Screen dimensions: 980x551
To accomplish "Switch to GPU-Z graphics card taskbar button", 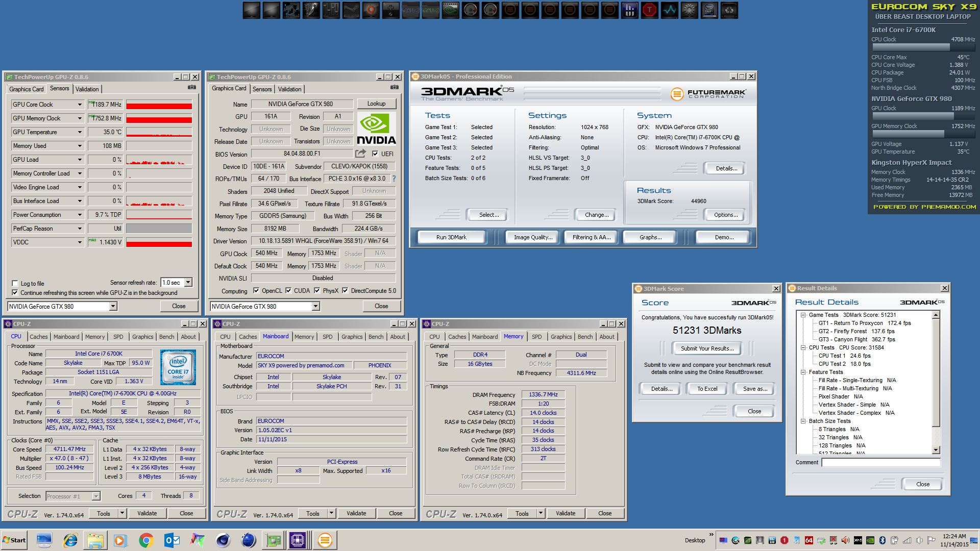I will pyautogui.click(x=274, y=540).
